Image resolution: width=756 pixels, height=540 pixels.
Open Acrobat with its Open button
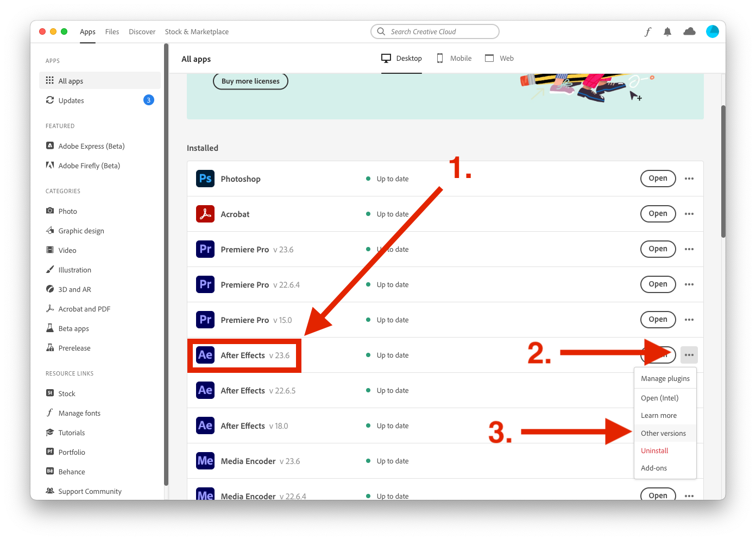tap(658, 214)
